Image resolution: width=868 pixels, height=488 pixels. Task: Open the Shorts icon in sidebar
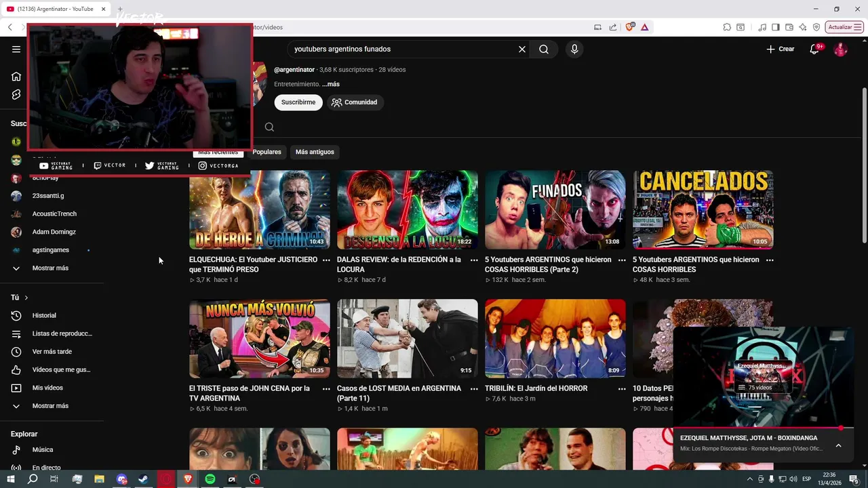[16, 95]
